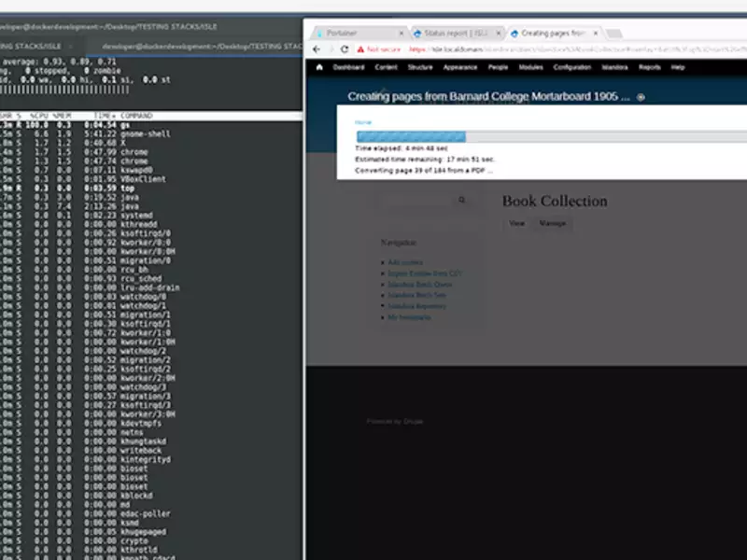Click the Islandora Batch Sets link

(416, 295)
